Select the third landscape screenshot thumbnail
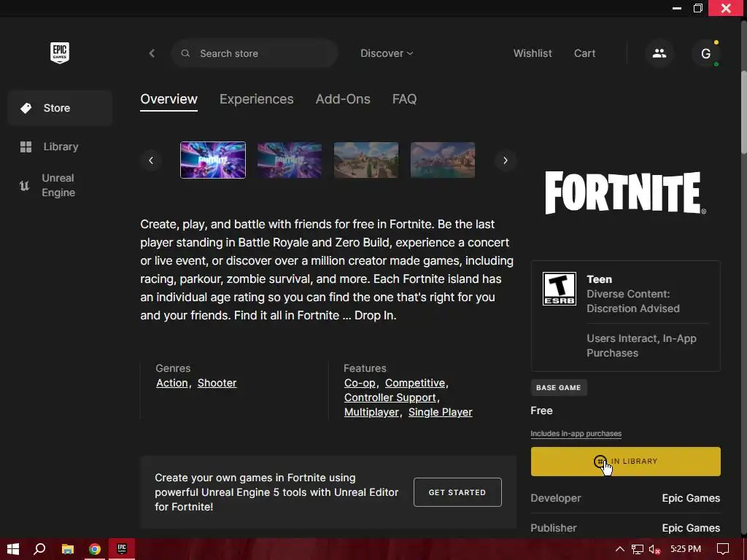This screenshot has width=747, height=560. pyautogui.click(x=366, y=160)
